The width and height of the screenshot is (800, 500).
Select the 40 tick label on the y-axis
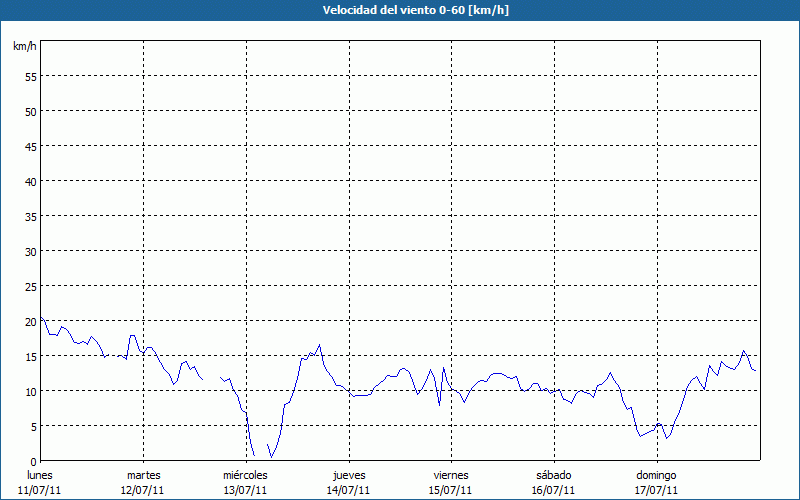[x=30, y=181]
